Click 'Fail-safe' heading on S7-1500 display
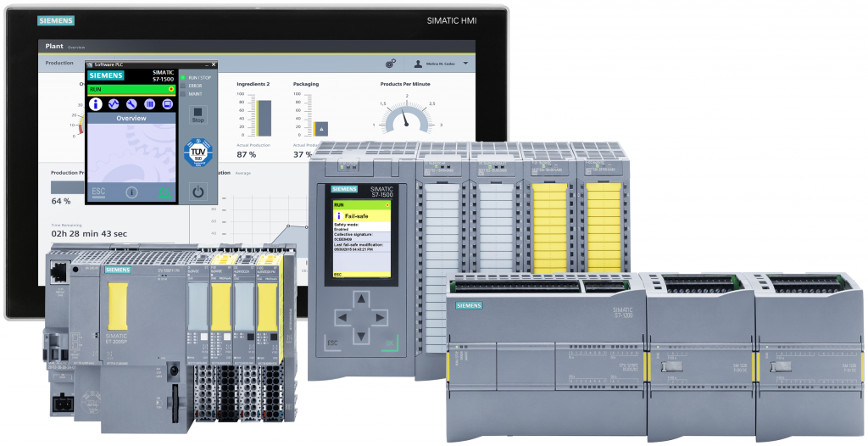Image resolution: width=868 pixels, height=446 pixels. click(357, 216)
